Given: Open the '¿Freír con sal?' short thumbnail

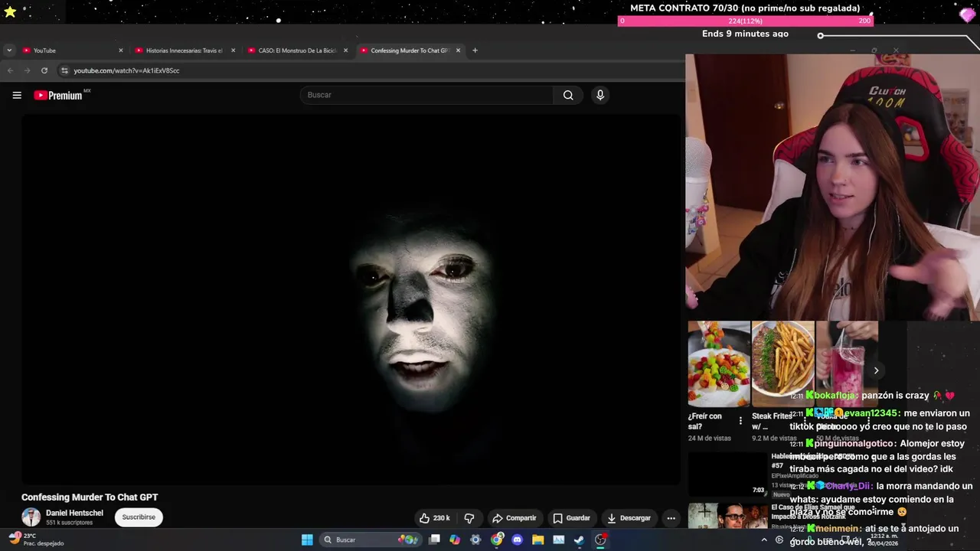Looking at the screenshot, I should click(x=719, y=364).
